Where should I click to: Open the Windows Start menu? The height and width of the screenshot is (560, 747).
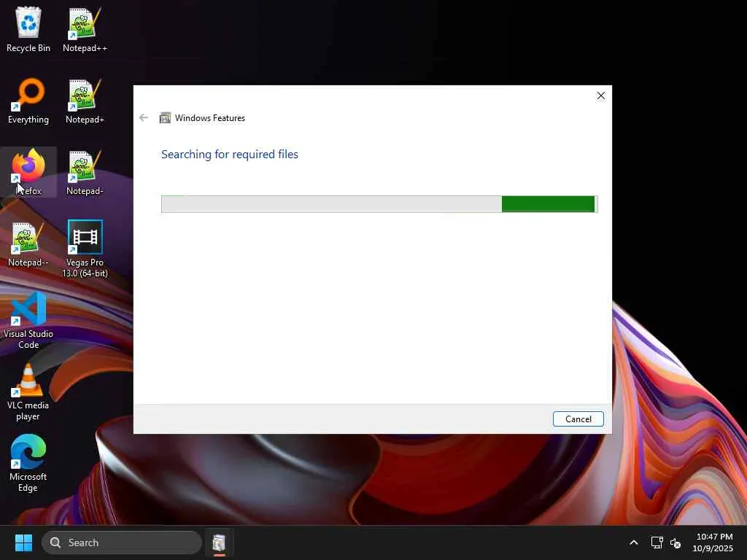tap(23, 542)
